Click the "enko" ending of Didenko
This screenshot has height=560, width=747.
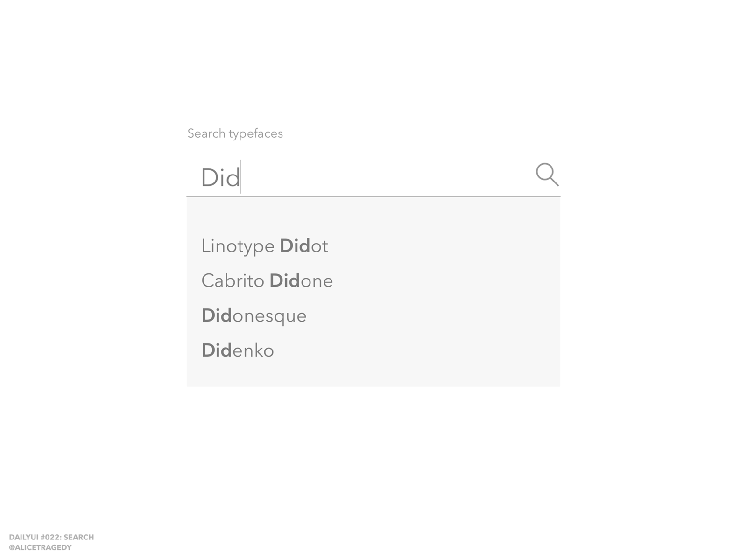[x=253, y=350]
